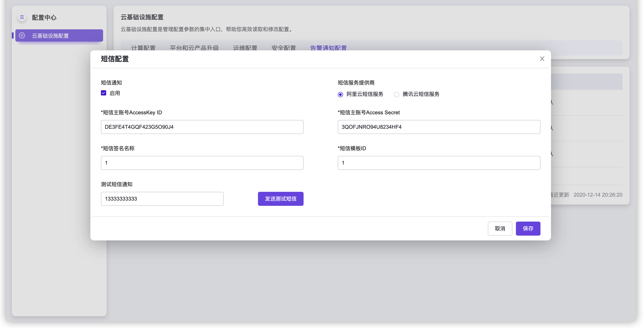Image resolution: width=644 pixels, height=328 pixels.
Task: Close the 短信配置 dialog with X
Action: point(542,59)
